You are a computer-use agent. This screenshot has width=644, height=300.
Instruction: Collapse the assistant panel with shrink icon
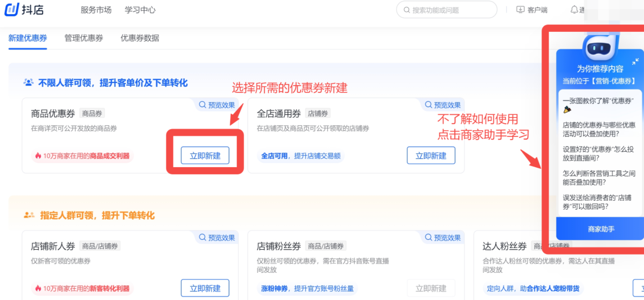point(635,62)
